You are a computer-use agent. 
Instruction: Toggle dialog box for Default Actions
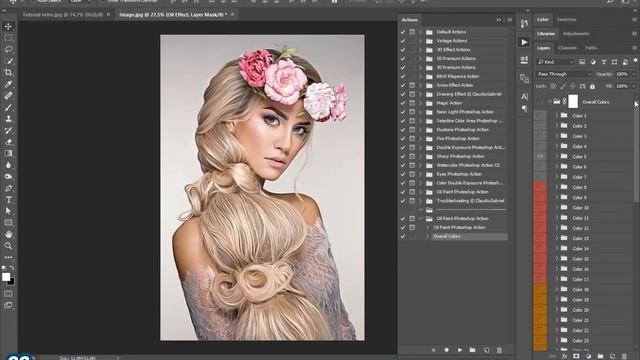[x=412, y=32]
